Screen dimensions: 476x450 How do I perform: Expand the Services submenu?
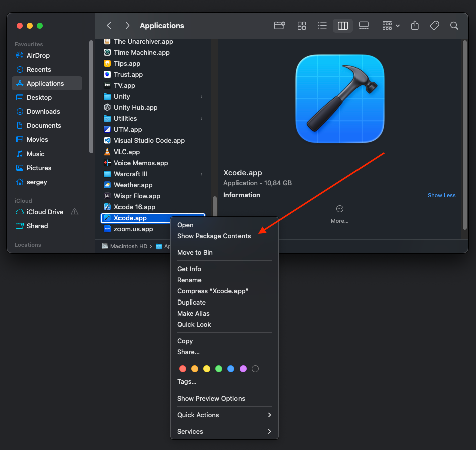(224, 432)
